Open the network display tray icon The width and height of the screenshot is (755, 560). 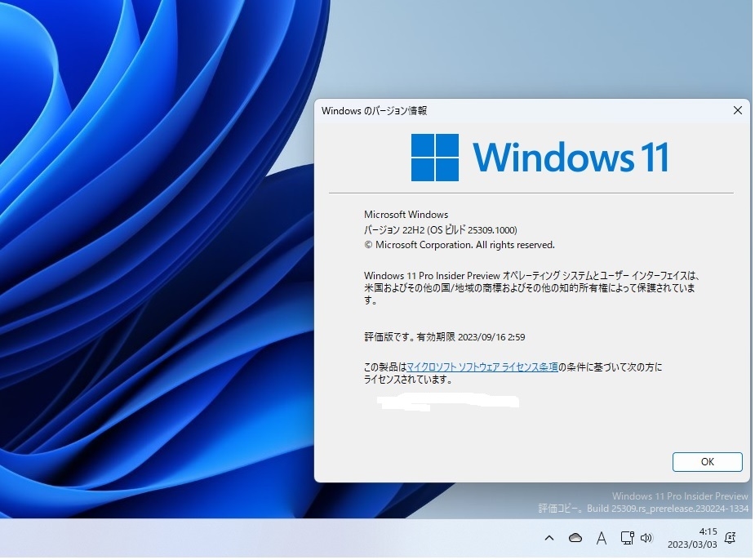tap(628, 539)
